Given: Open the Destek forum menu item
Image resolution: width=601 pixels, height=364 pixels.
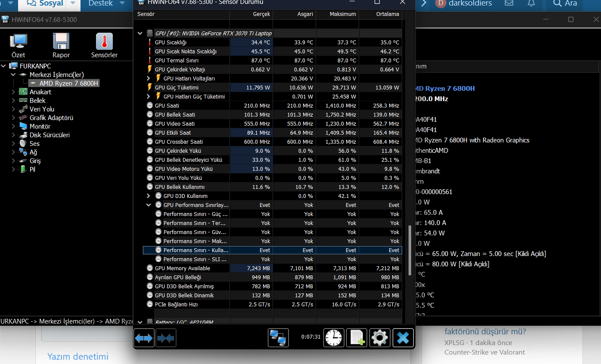Looking at the screenshot, I should click(101, 3).
